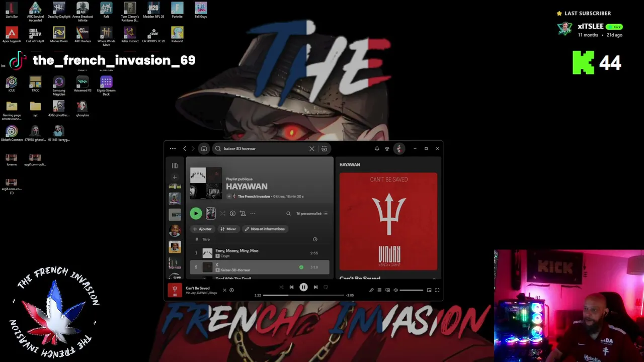The height and width of the screenshot is (362, 644).
Task: Open connect to a device icon
Action: 387,290
